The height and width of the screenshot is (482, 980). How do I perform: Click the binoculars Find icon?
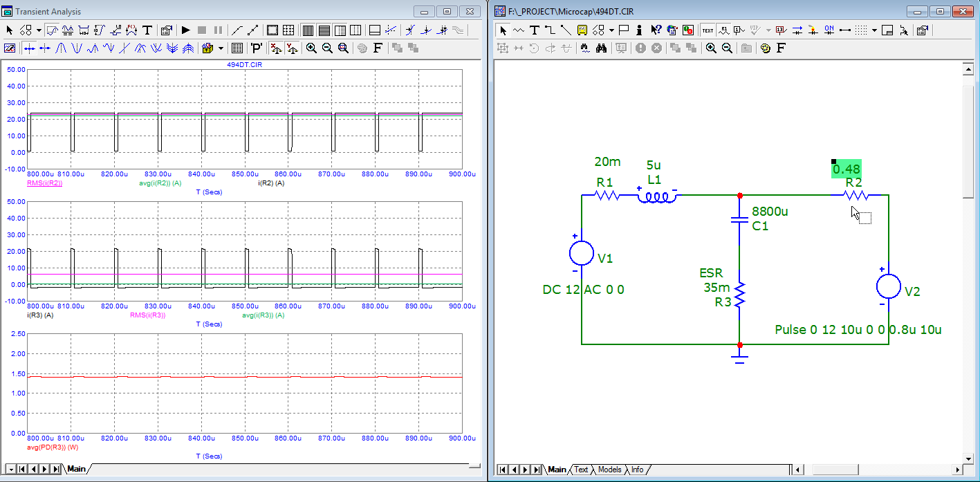pos(601,48)
